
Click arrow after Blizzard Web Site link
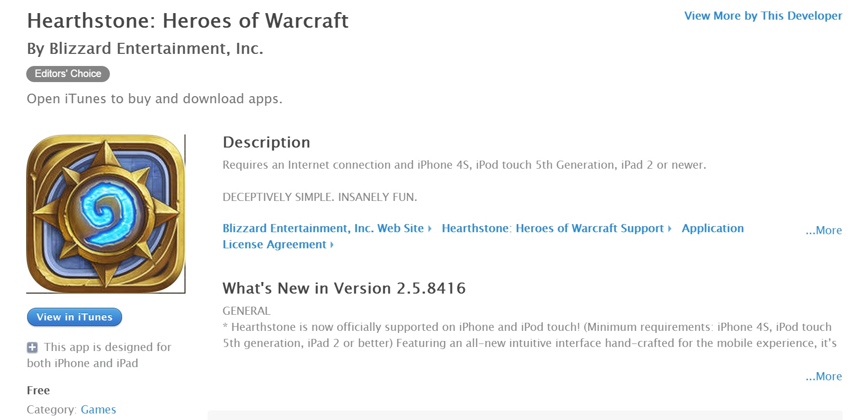tap(430, 229)
